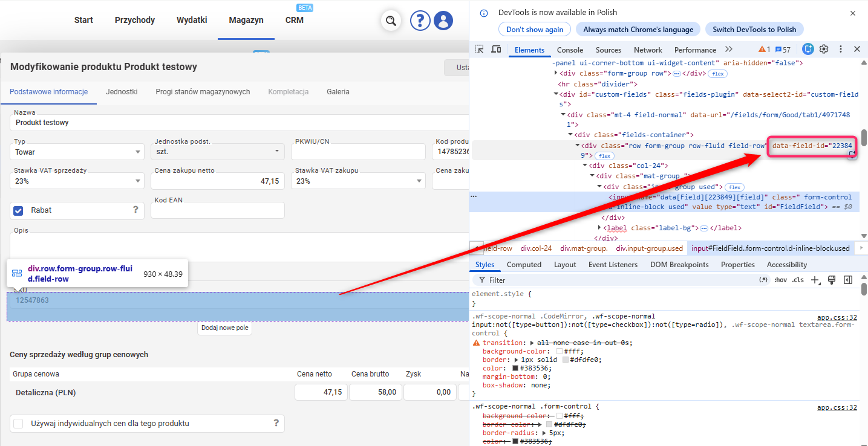Toggle regex filter icon in Styles filter

763,280
